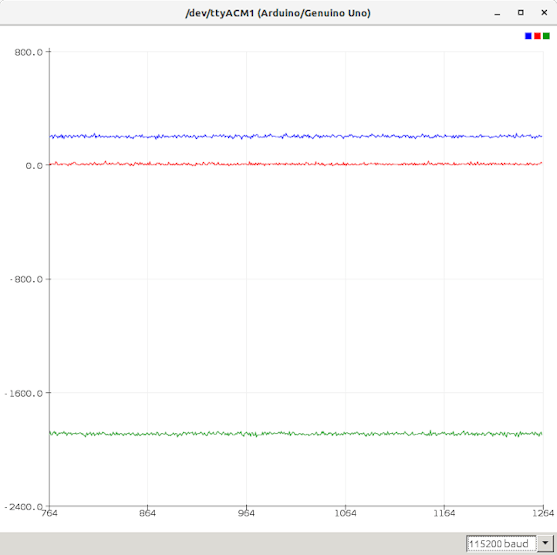Viewport: 557px width, 555px height.
Task: Click the blue legend swatch
Action: pyautogui.click(x=528, y=36)
